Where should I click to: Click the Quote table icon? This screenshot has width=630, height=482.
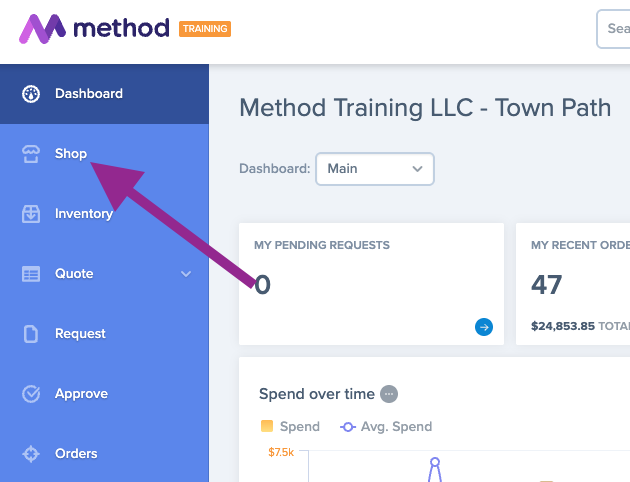click(31, 274)
